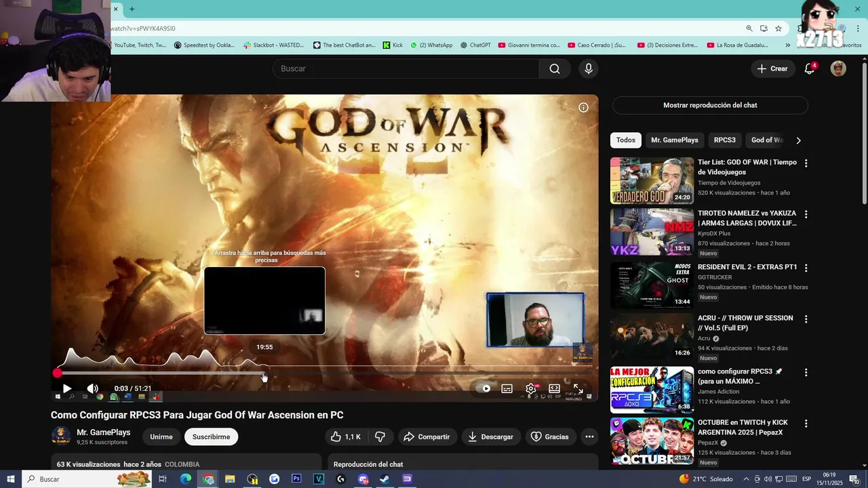Dislike the video
Screen dimensions: 868x488
[380, 437]
